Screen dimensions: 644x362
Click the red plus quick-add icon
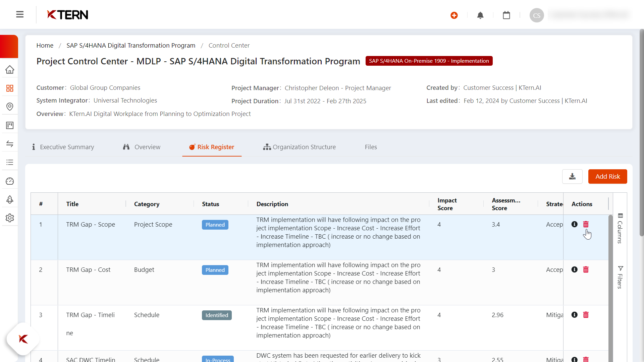pyautogui.click(x=454, y=15)
